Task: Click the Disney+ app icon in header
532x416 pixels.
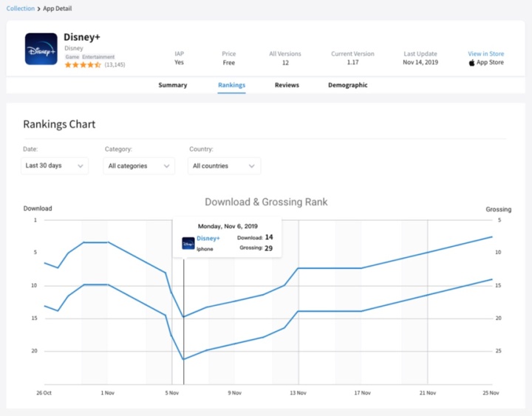Action: click(x=41, y=49)
